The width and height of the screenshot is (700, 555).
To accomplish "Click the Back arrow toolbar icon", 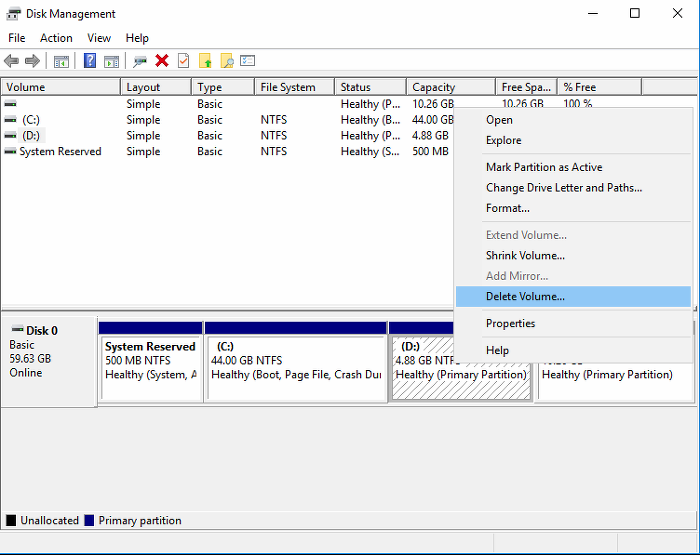I will [11, 61].
